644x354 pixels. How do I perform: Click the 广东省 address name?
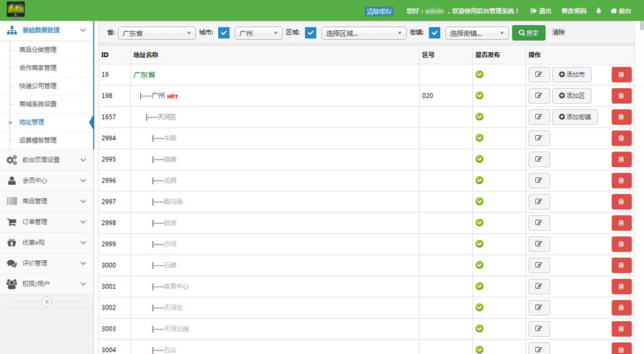[x=144, y=75]
